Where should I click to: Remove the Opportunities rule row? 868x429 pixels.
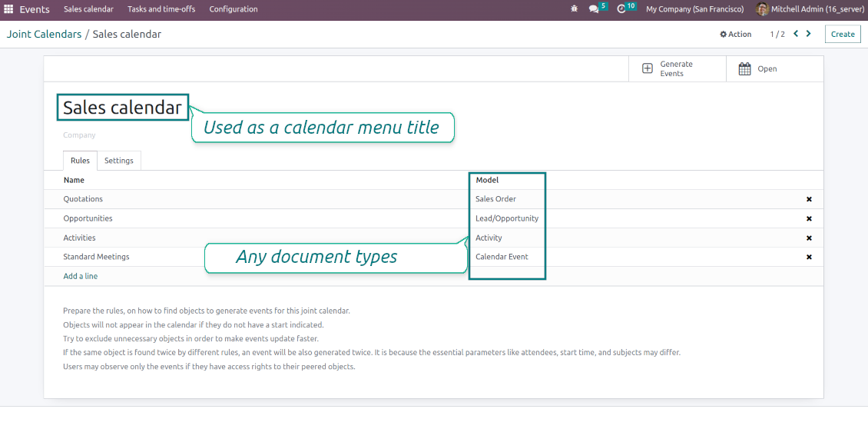[809, 218]
